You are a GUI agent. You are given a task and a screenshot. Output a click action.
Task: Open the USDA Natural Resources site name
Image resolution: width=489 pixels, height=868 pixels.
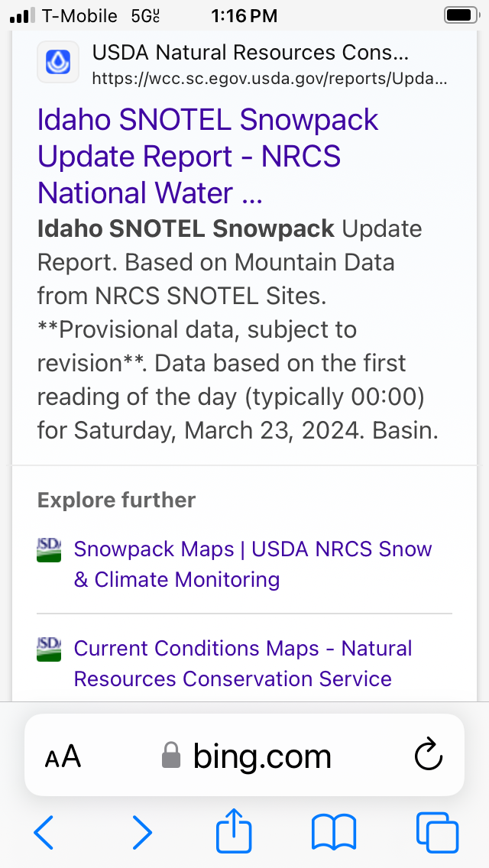tap(250, 53)
